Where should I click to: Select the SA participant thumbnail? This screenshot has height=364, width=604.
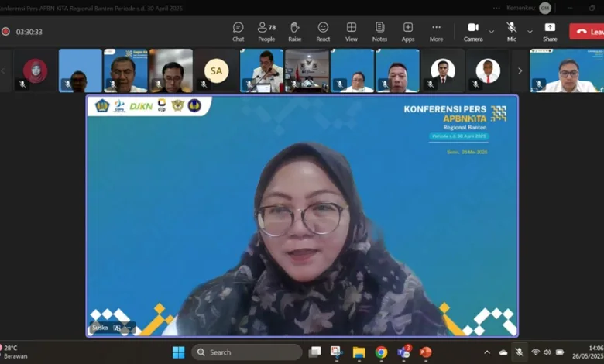[x=216, y=70]
